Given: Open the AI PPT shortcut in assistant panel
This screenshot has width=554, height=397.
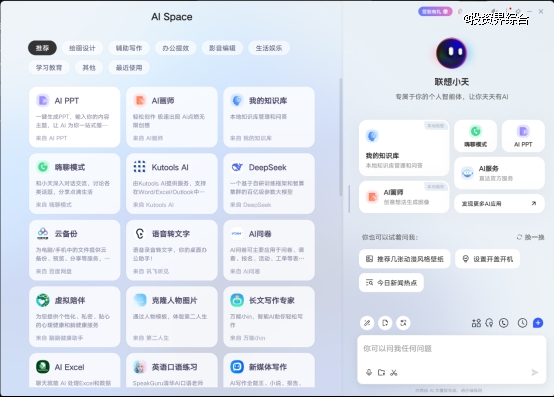Looking at the screenshot, I should click(523, 136).
